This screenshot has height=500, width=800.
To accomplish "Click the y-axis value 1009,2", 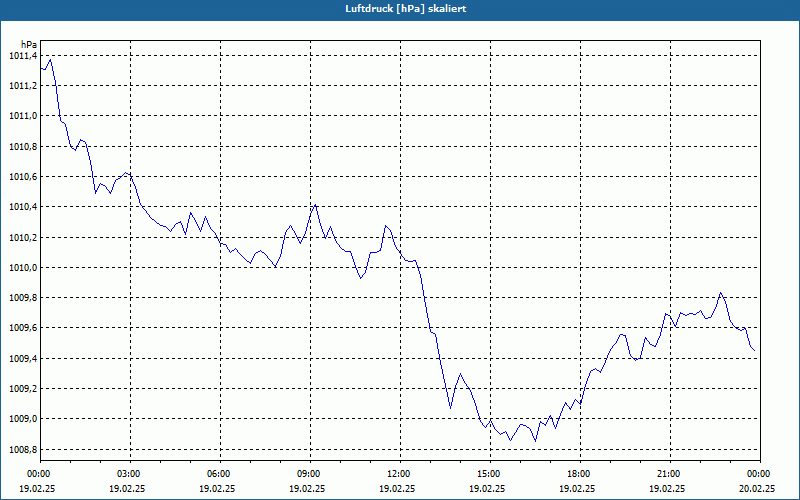I will pyautogui.click(x=23, y=388).
